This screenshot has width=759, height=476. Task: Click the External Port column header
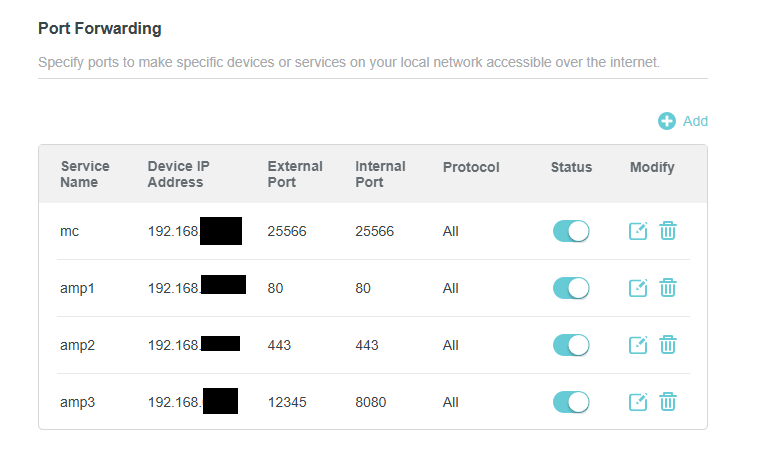click(x=295, y=174)
